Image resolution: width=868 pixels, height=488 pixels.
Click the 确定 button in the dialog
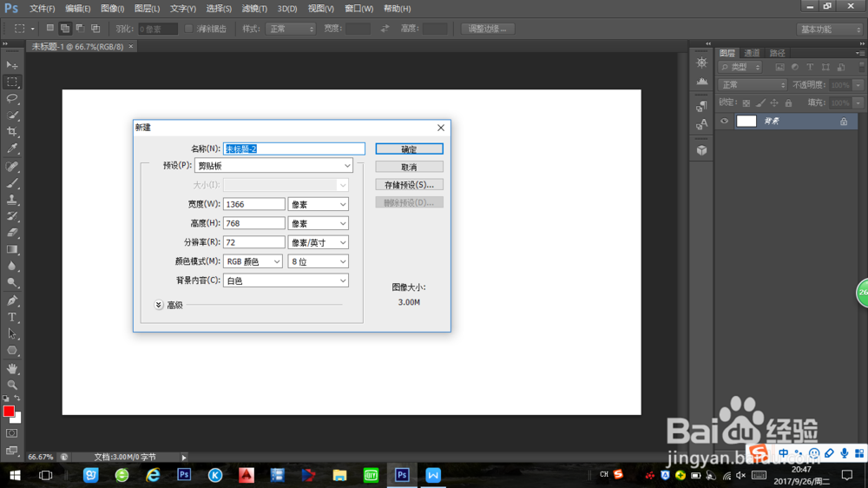409,149
